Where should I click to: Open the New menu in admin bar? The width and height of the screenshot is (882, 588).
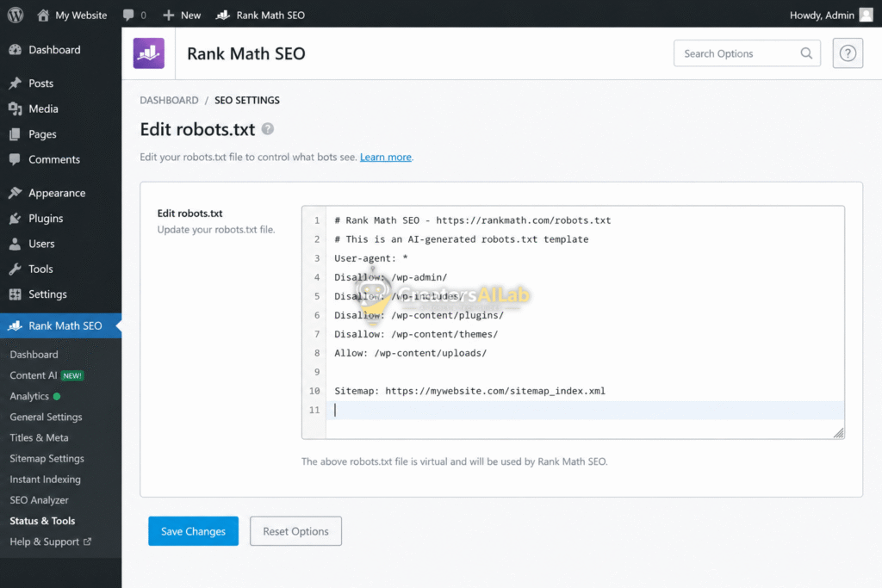190,15
